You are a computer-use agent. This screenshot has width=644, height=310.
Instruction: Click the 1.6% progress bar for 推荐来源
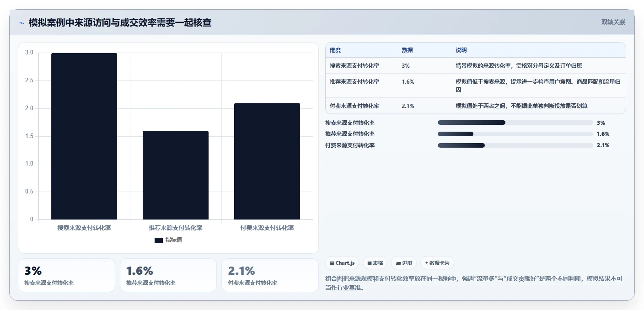[x=515, y=134]
